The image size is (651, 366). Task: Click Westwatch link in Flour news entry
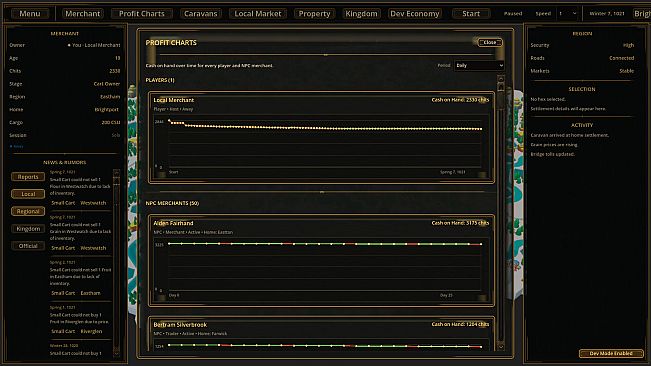(x=93, y=203)
